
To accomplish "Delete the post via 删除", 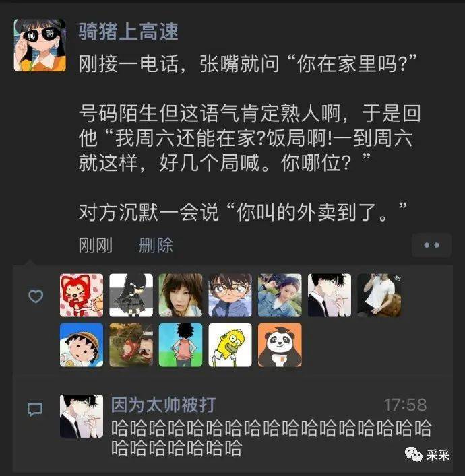I will point(156,245).
